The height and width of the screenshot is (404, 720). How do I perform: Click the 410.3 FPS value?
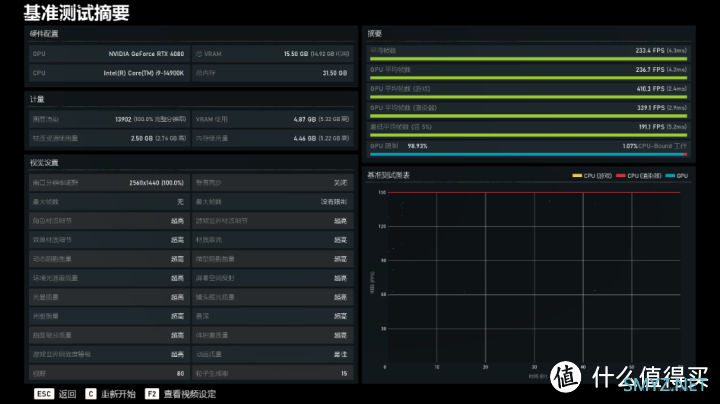[x=650, y=89]
